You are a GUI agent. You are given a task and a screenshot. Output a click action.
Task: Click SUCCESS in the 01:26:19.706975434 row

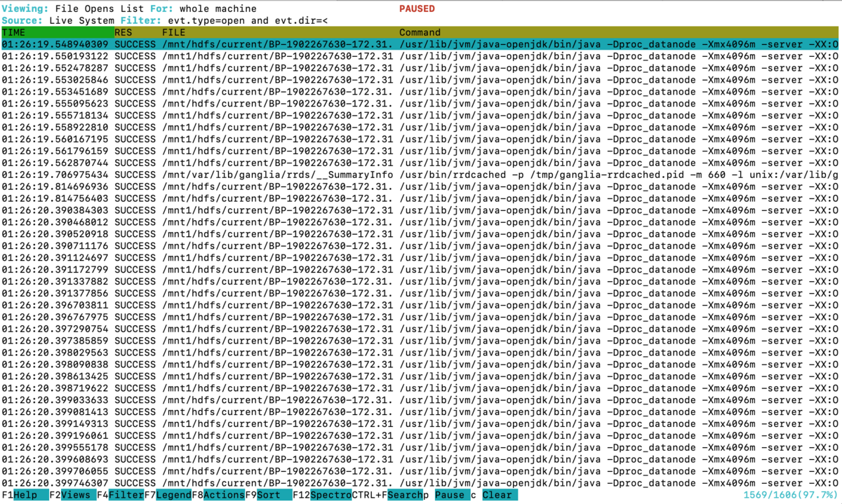tap(135, 175)
